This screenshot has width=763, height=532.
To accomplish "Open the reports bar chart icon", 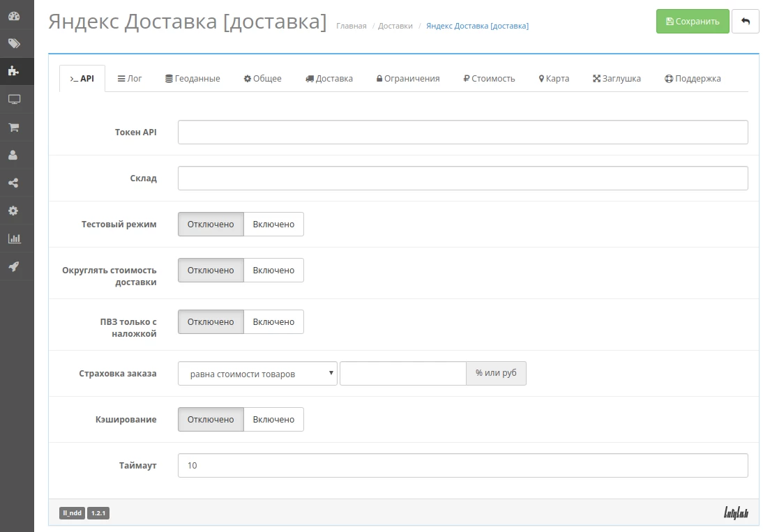I will [x=14, y=238].
